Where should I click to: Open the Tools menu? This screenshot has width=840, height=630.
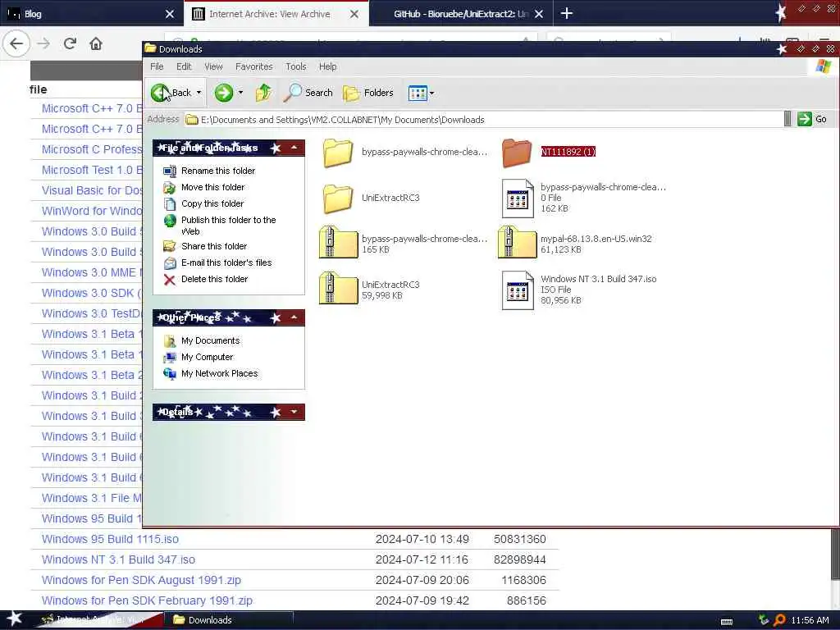[295, 66]
